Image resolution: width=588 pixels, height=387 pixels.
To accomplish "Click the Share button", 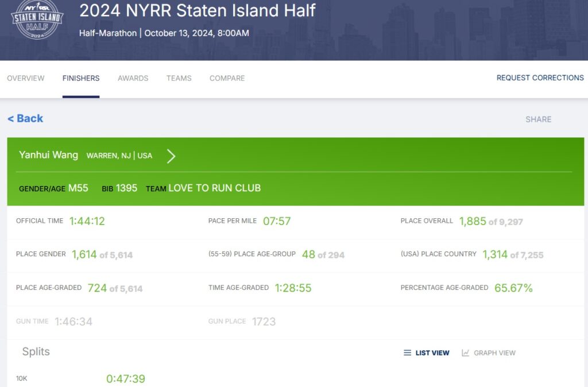I will click(x=538, y=119).
